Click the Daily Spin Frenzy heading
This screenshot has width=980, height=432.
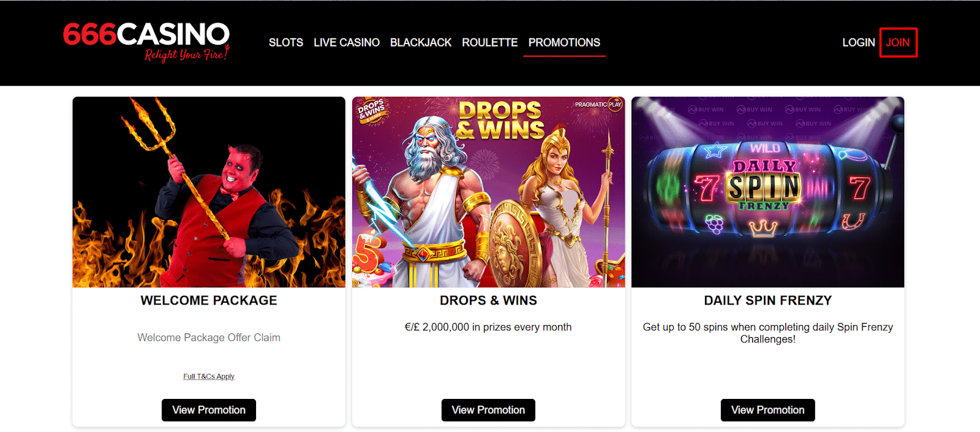tap(768, 300)
